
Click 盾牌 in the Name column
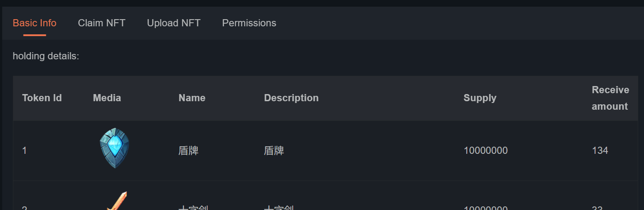pos(188,151)
